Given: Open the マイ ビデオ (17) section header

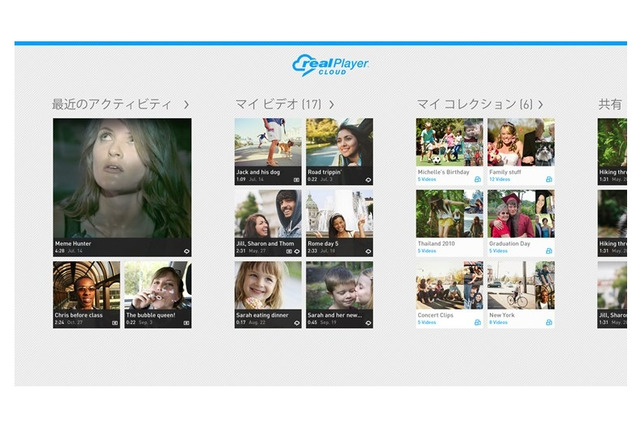Looking at the screenshot, I should pyautogui.click(x=278, y=104).
